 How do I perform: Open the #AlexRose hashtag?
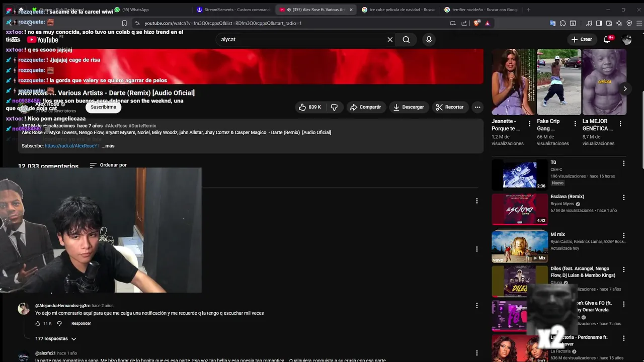tap(116, 126)
